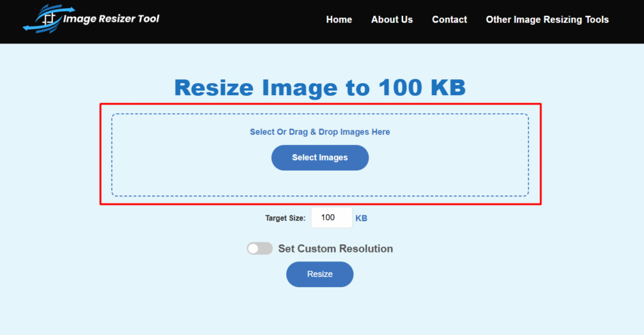Click the Select Images button

pos(320,158)
